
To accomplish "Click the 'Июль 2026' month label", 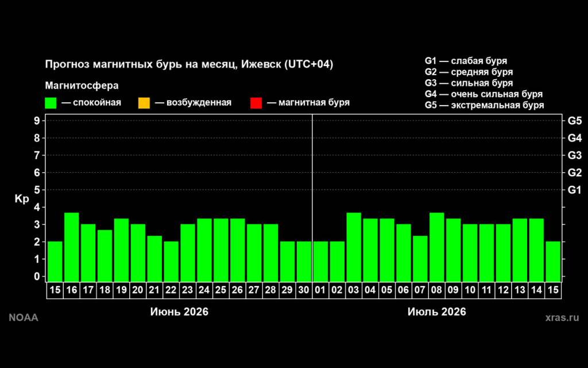I will point(437,312).
